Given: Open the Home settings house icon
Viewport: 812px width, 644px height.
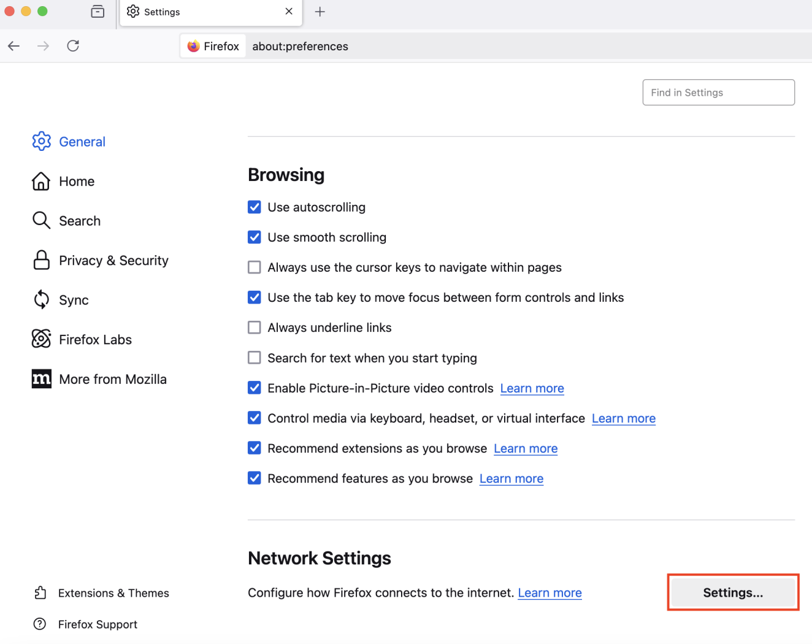Looking at the screenshot, I should (41, 182).
